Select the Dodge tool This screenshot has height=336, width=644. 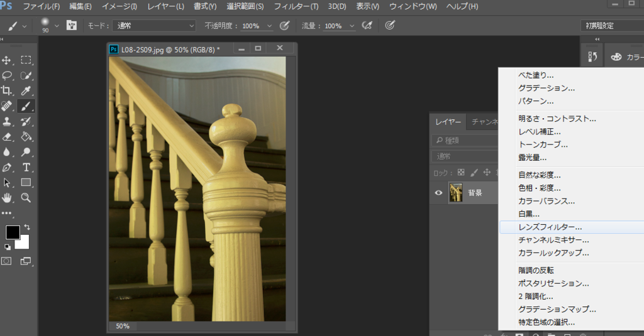click(x=26, y=152)
